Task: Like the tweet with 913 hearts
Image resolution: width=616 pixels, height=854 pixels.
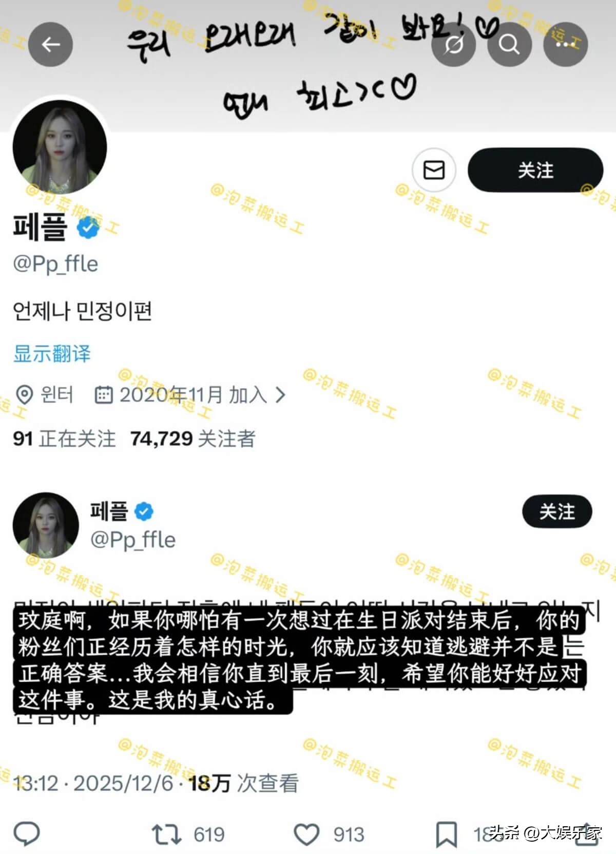Action: coord(329,834)
